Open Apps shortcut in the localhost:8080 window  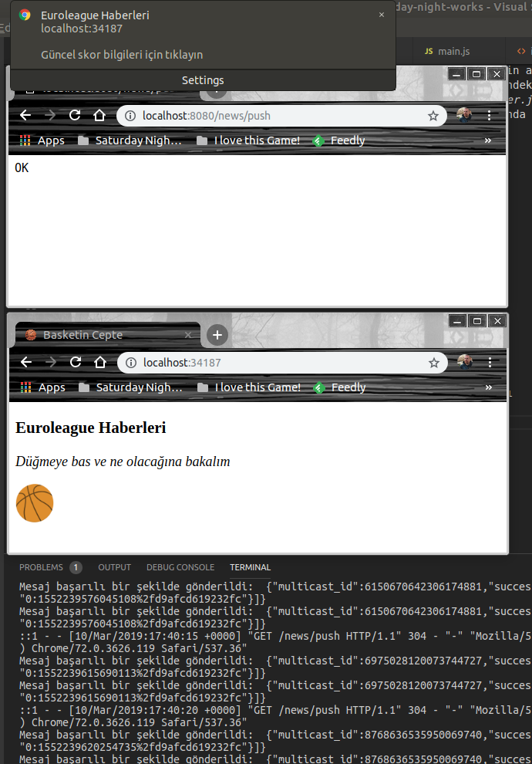[42, 140]
